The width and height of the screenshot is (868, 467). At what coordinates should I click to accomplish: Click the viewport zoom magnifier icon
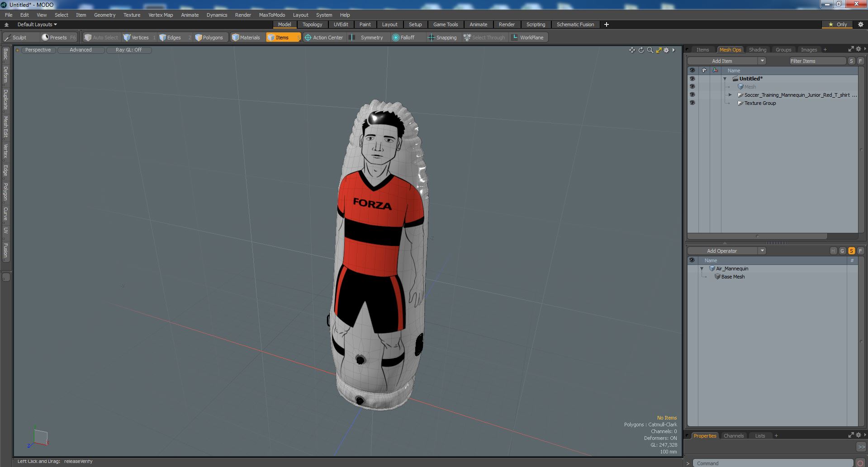(x=650, y=50)
